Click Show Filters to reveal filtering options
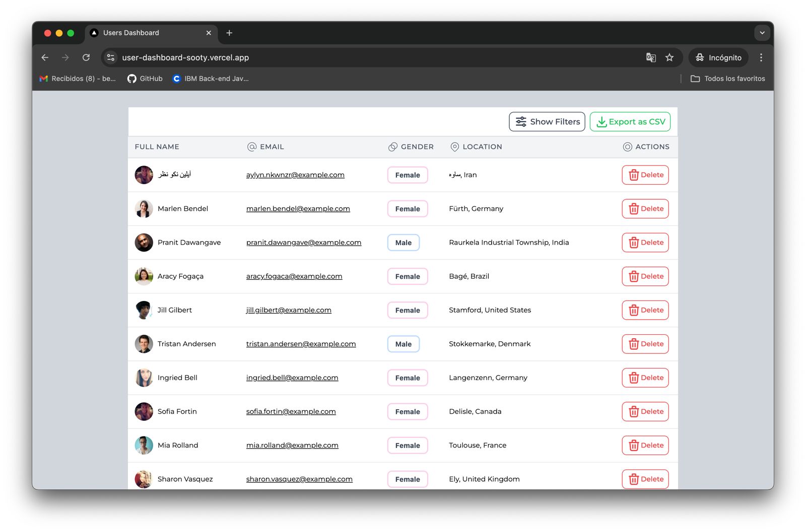The height and width of the screenshot is (532, 806). pyautogui.click(x=547, y=121)
